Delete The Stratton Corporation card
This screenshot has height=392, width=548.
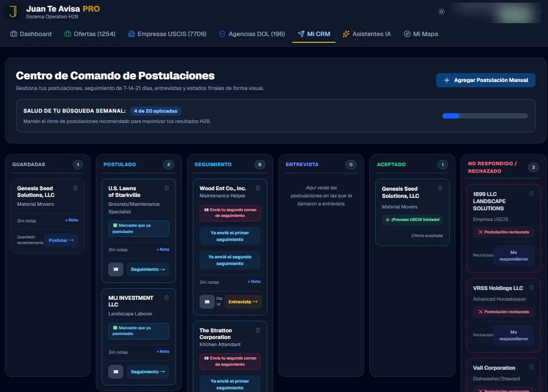click(x=258, y=331)
